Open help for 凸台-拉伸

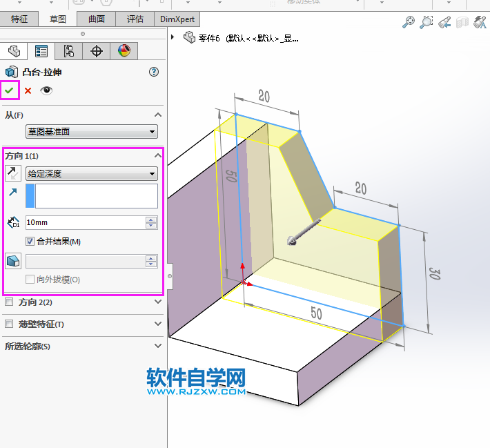(153, 72)
